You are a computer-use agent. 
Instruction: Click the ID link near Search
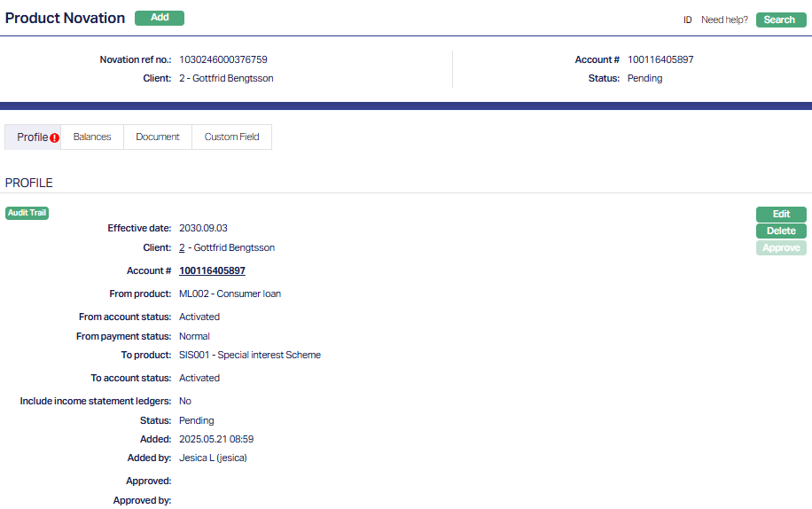click(687, 20)
